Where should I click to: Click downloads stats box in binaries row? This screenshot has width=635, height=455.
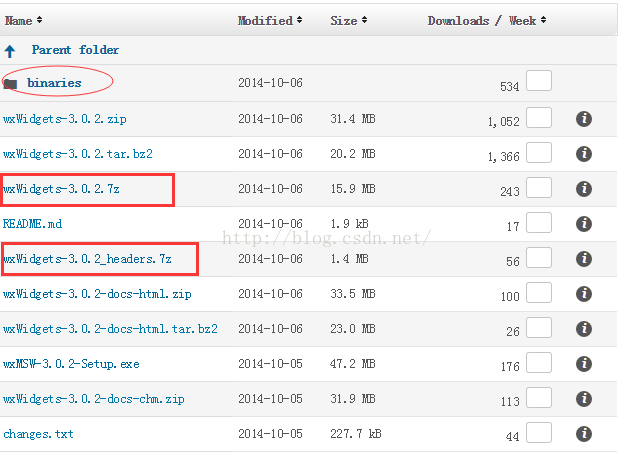(x=539, y=81)
